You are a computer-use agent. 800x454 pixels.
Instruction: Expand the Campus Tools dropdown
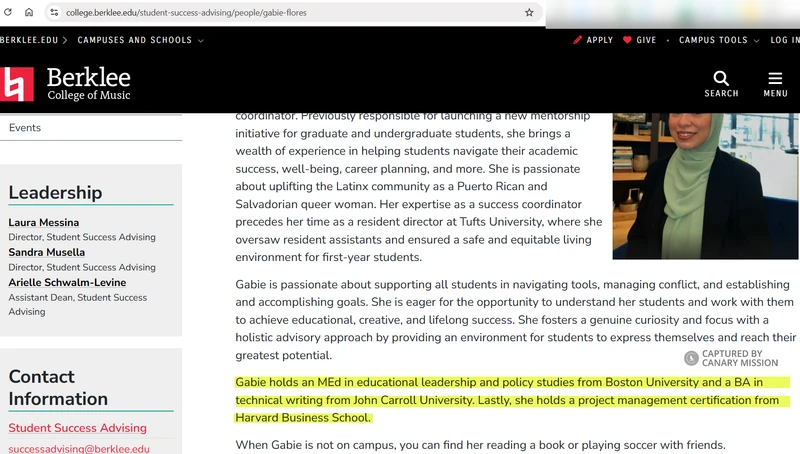[x=719, y=40]
